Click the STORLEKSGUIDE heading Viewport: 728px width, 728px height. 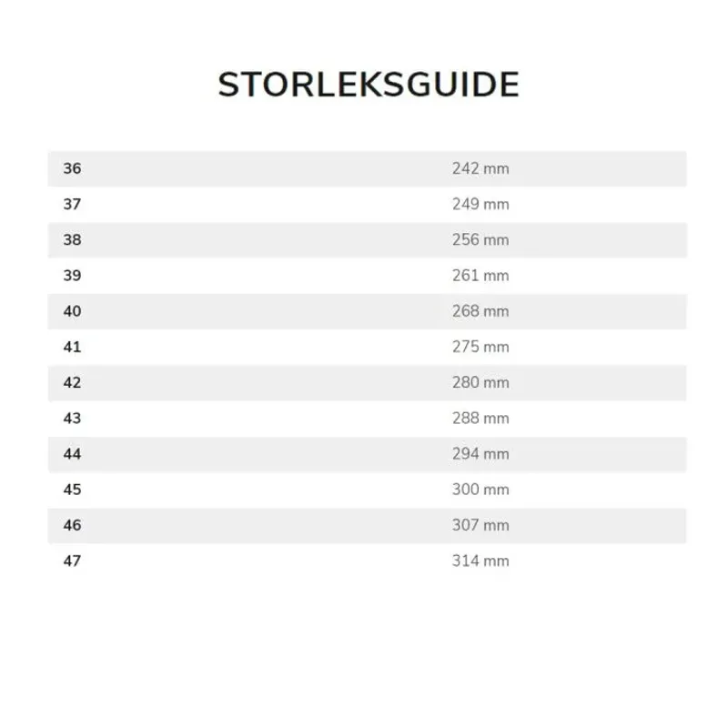point(369,85)
